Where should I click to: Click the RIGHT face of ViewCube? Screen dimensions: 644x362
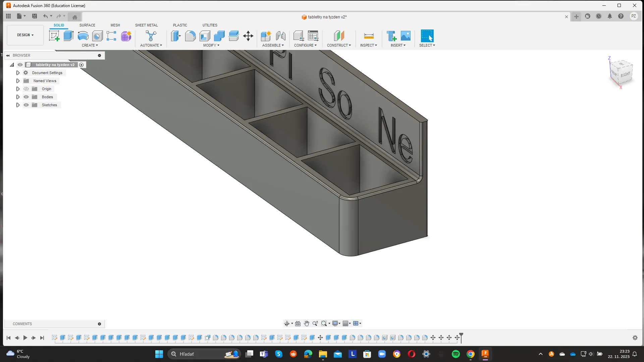tap(625, 74)
